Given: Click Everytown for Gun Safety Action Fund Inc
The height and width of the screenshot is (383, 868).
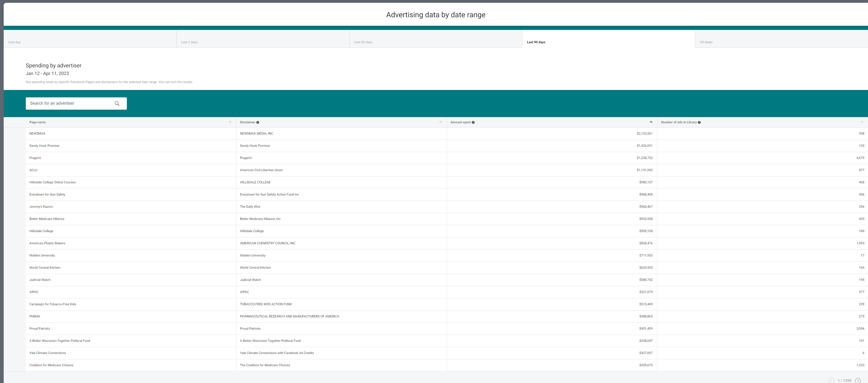Looking at the screenshot, I should pyautogui.click(x=269, y=195).
